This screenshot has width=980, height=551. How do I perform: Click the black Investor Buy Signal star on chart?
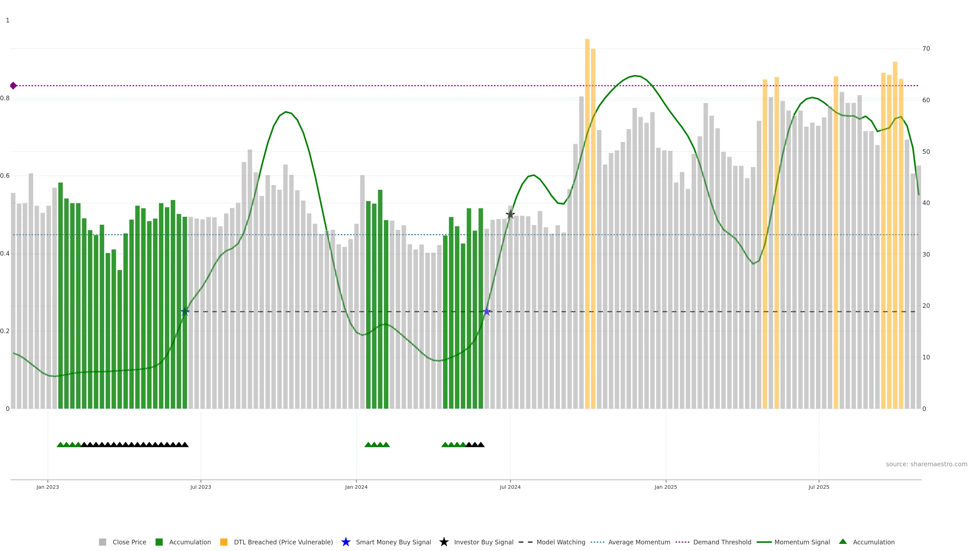click(510, 214)
